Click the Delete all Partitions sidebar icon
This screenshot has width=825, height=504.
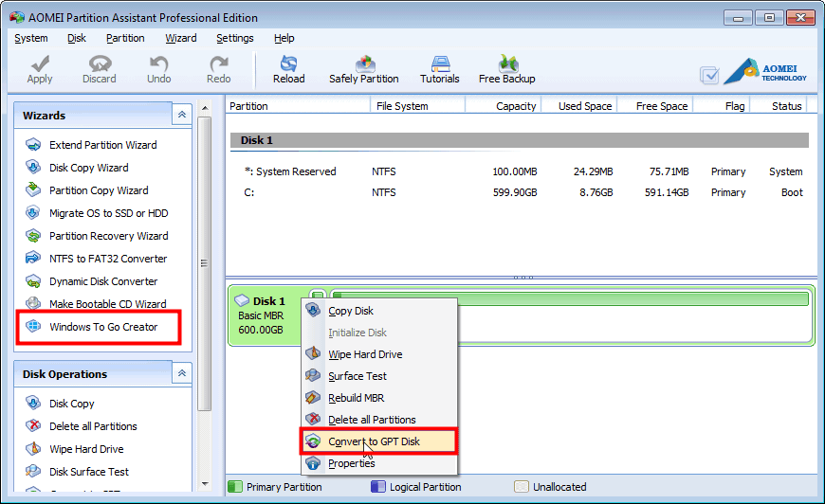tap(33, 425)
